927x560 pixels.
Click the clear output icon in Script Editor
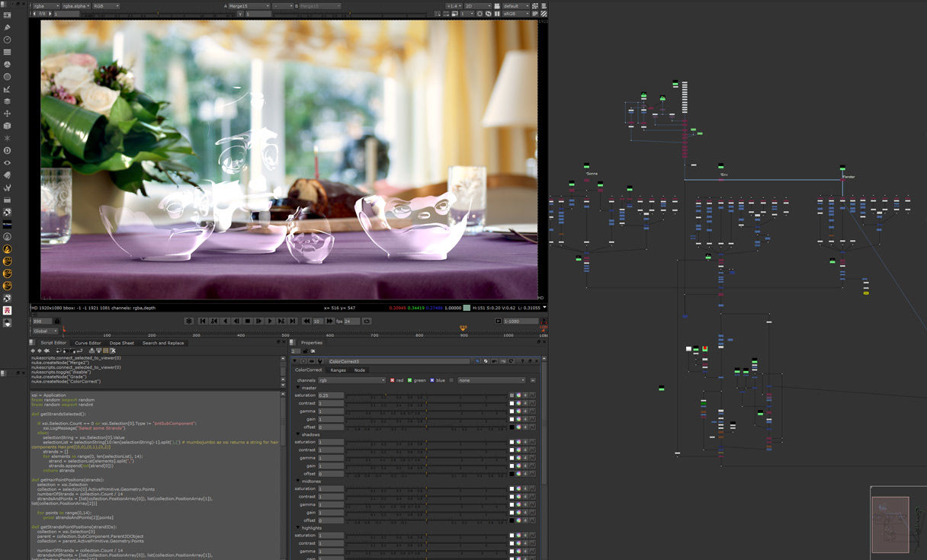[113, 350]
